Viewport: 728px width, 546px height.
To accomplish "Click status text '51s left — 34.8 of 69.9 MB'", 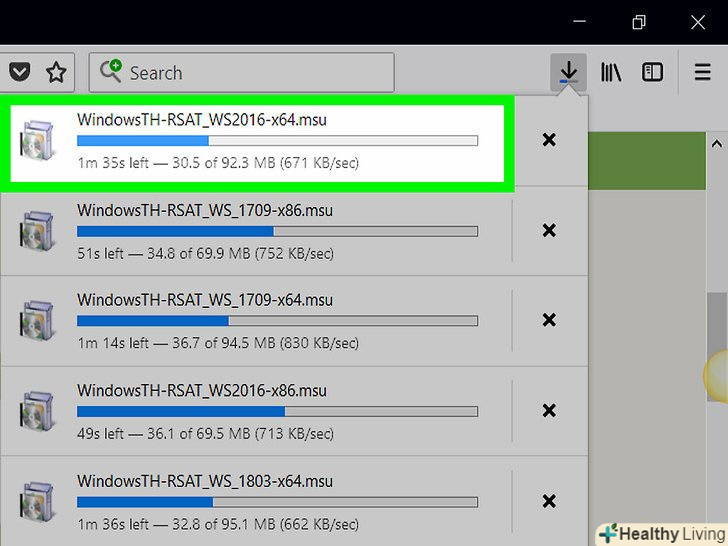I will click(164, 254).
